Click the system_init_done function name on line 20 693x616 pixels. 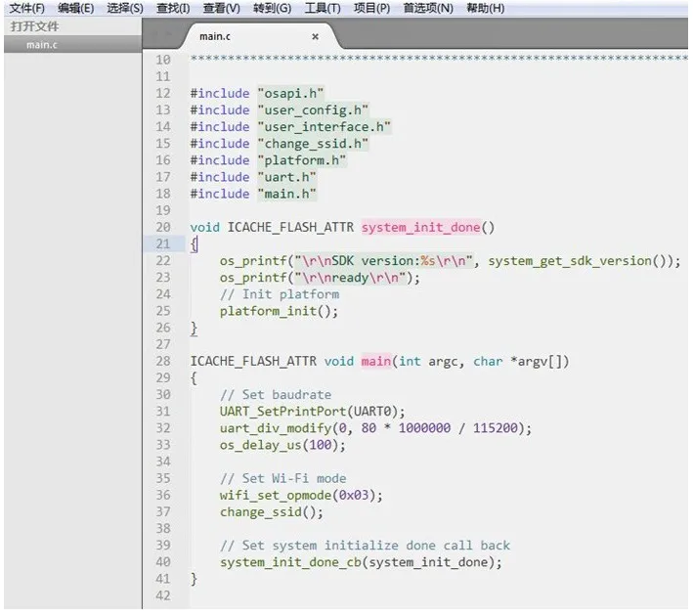pos(420,227)
